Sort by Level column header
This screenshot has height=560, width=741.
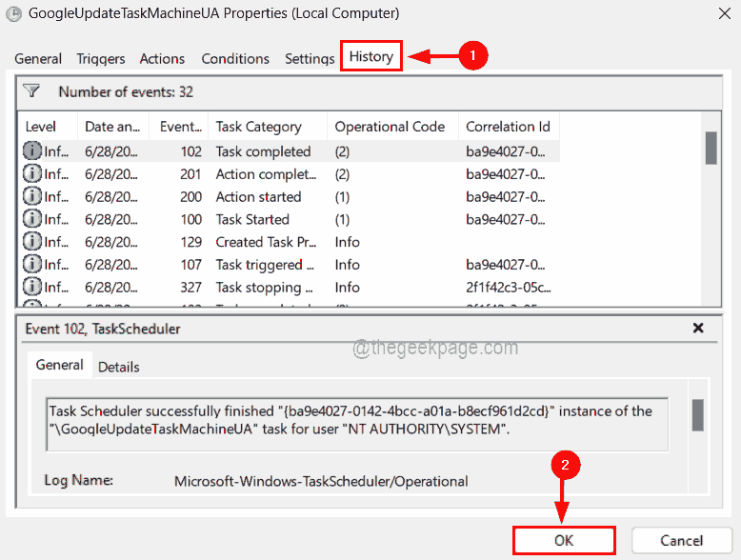pos(48,126)
